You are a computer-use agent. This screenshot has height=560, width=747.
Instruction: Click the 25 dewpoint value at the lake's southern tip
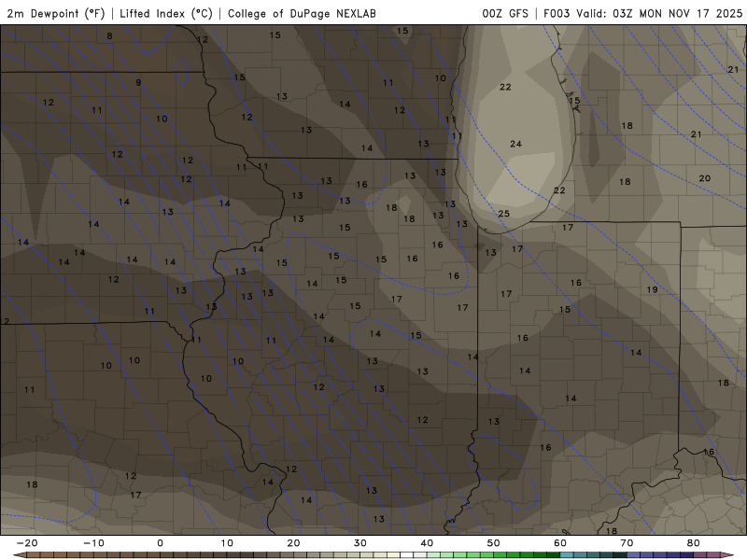tap(504, 214)
